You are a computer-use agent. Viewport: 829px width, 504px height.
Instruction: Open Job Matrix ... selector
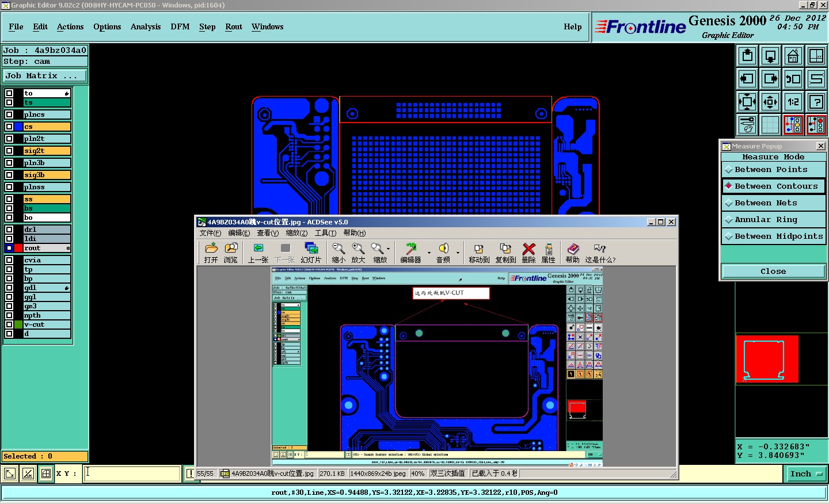pyautogui.click(x=45, y=76)
